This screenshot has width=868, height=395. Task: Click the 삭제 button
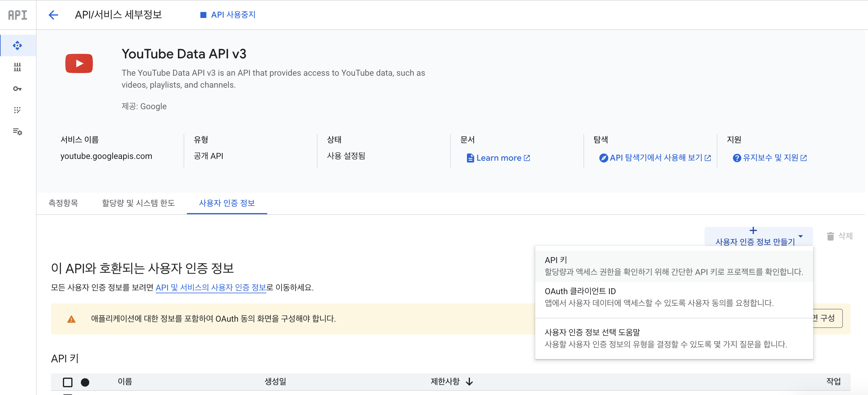(839, 236)
